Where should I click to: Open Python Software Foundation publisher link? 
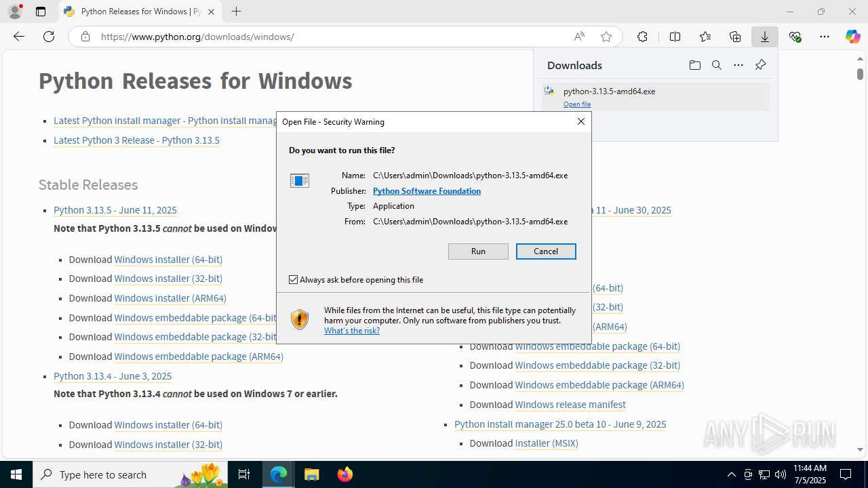(427, 191)
